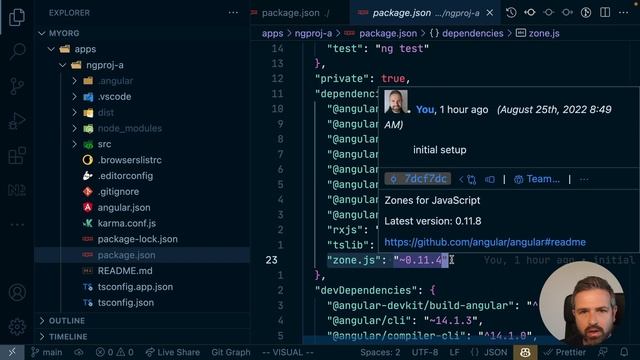The image size is (640, 360).
Task: Open the Manage gear icon
Action: pos(17,327)
